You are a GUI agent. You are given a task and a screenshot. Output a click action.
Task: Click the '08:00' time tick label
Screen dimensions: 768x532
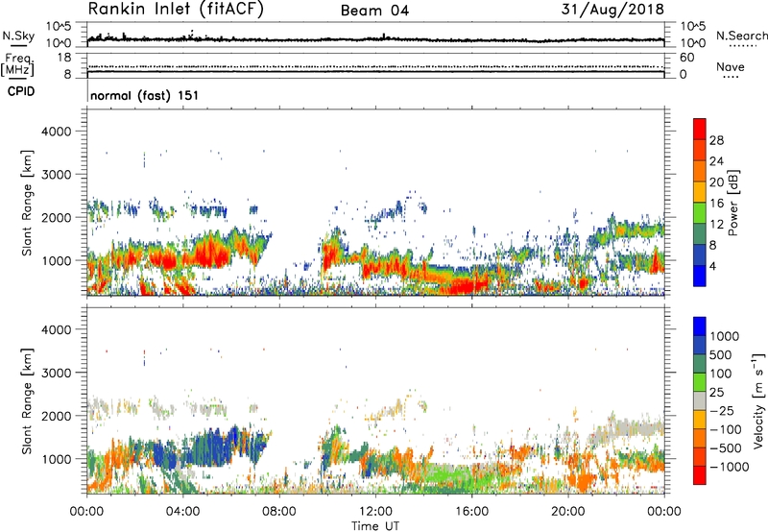click(279, 512)
